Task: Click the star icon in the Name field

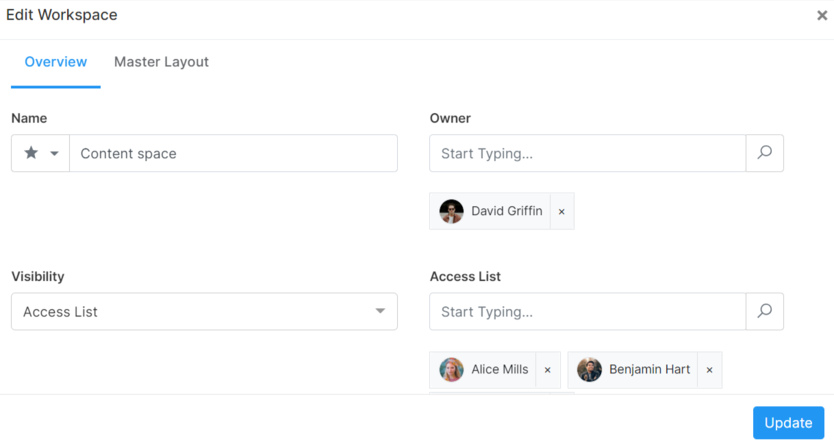Action: click(x=31, y=153)
